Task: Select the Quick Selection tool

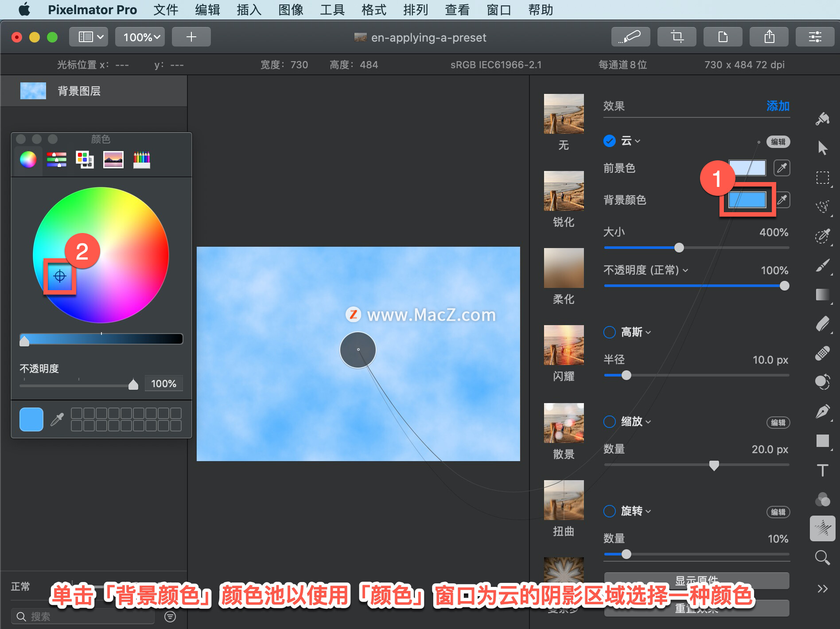Action: [x=823, y=236]
